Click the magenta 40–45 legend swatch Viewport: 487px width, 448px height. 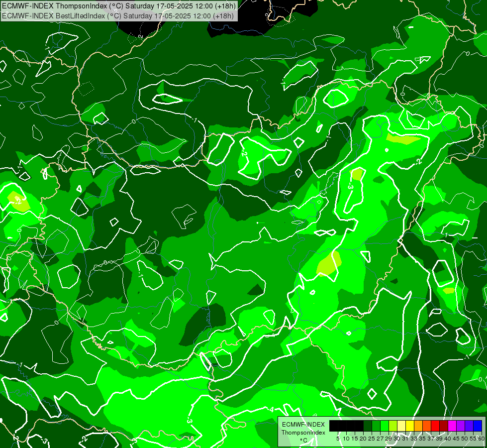[452, 426]
